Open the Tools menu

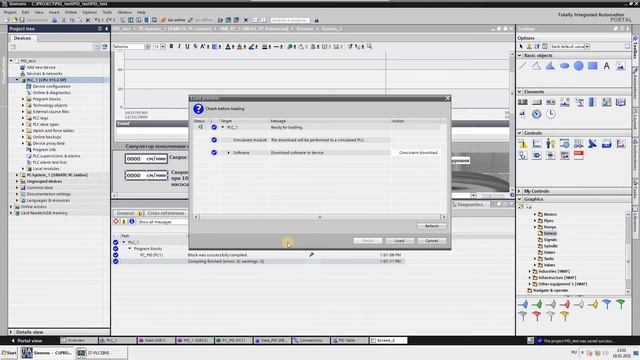tap(107, 13)
